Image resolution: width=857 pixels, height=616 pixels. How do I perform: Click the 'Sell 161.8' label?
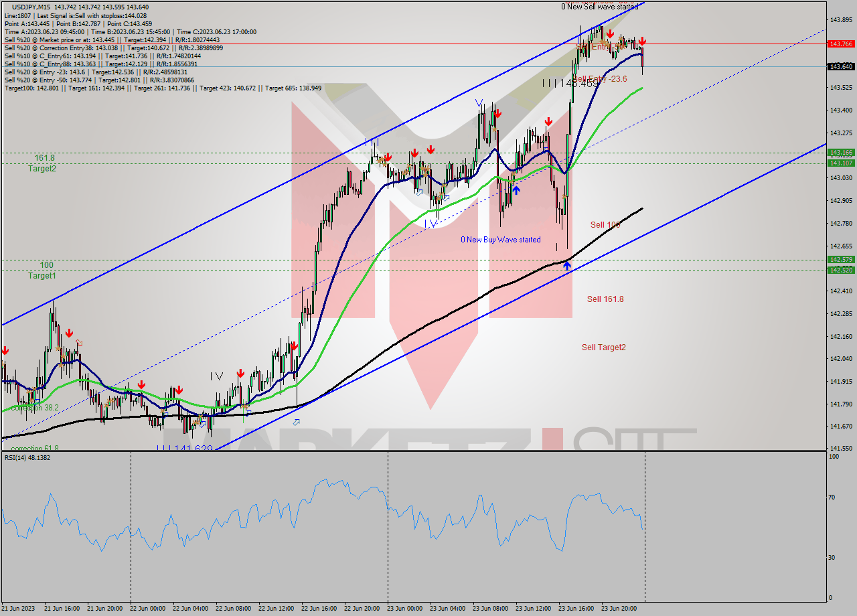605,299
